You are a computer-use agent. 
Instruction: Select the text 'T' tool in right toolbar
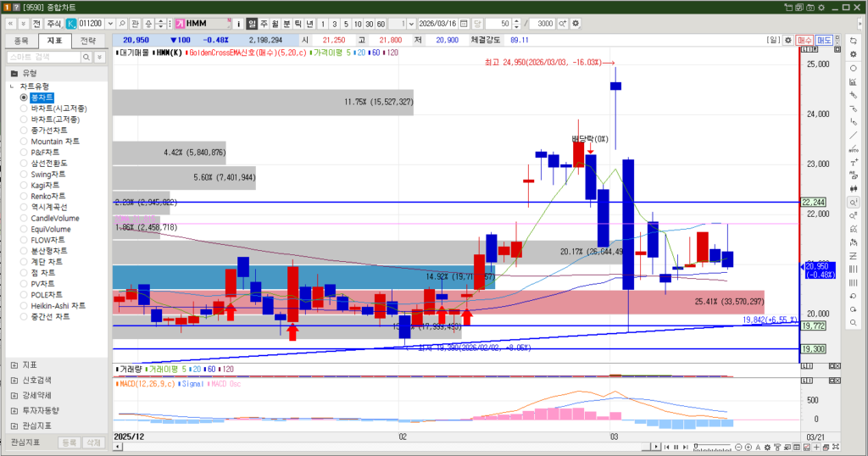(x=854, y=163)
